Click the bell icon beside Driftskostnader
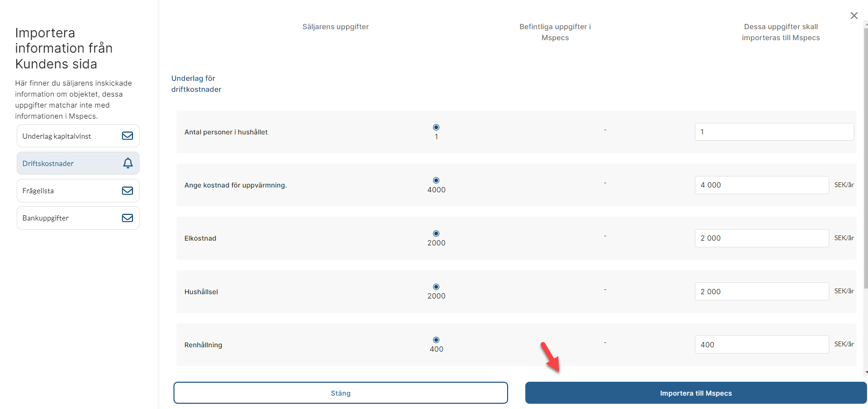This screenshot has height=409, width=868. pyautogui.click(x=128, y=163)
